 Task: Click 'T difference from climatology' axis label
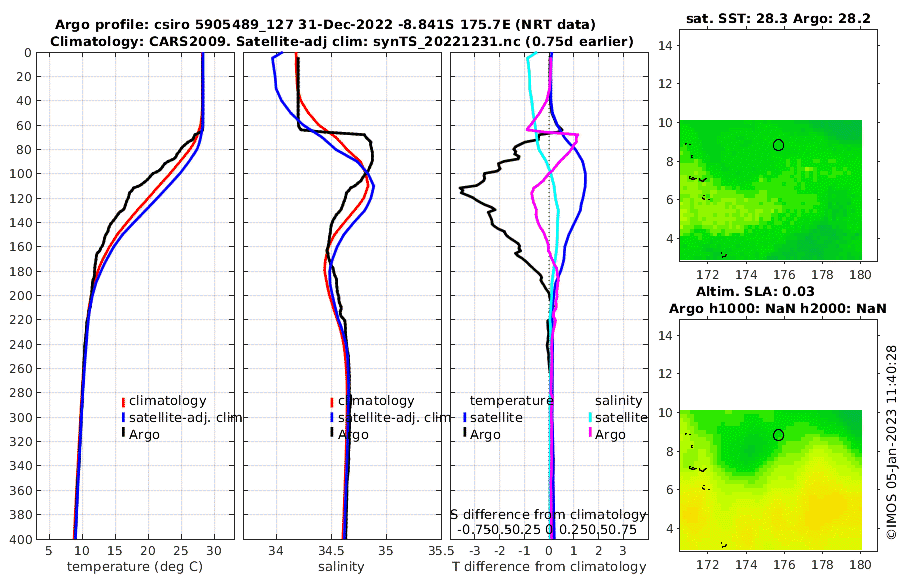click(549, 567)
